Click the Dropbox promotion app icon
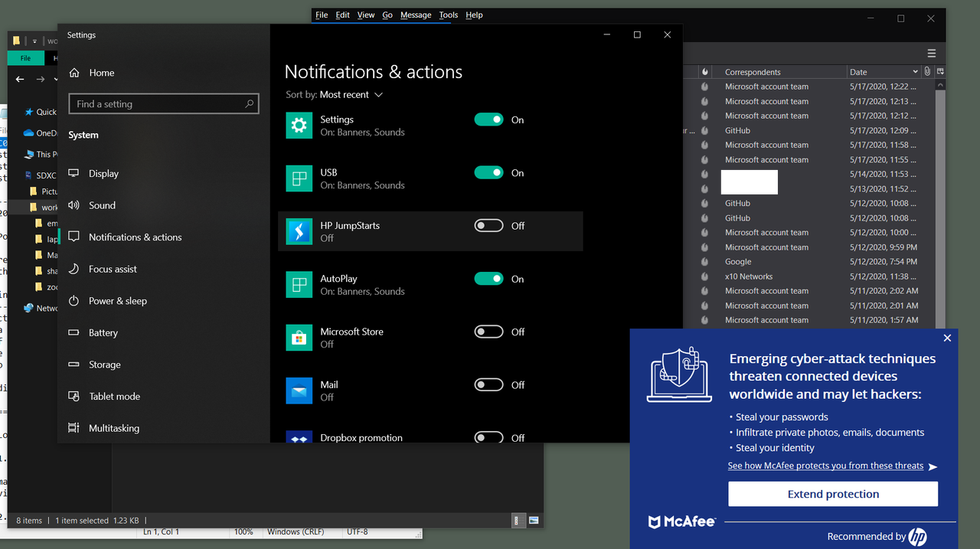Image resolution: width=980 pixels, height=549 pixels. coord(299,436)
